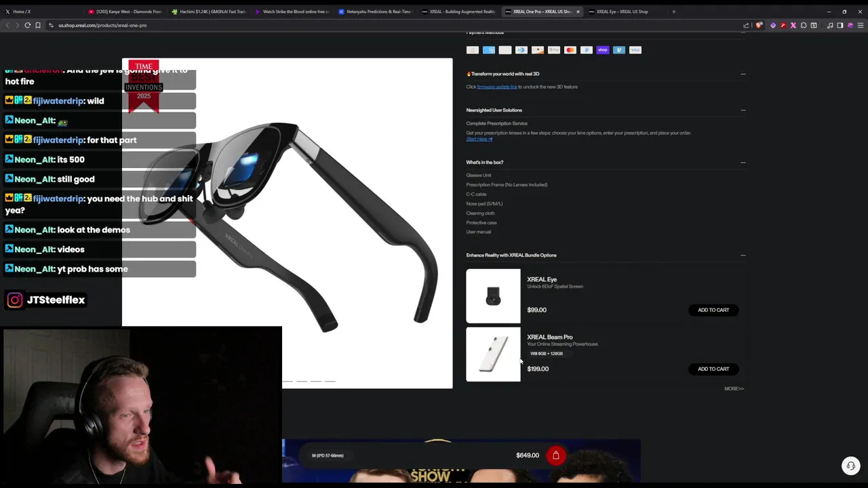Click the Start Here prescription link
868x488 pixels.
pos(479,139)
